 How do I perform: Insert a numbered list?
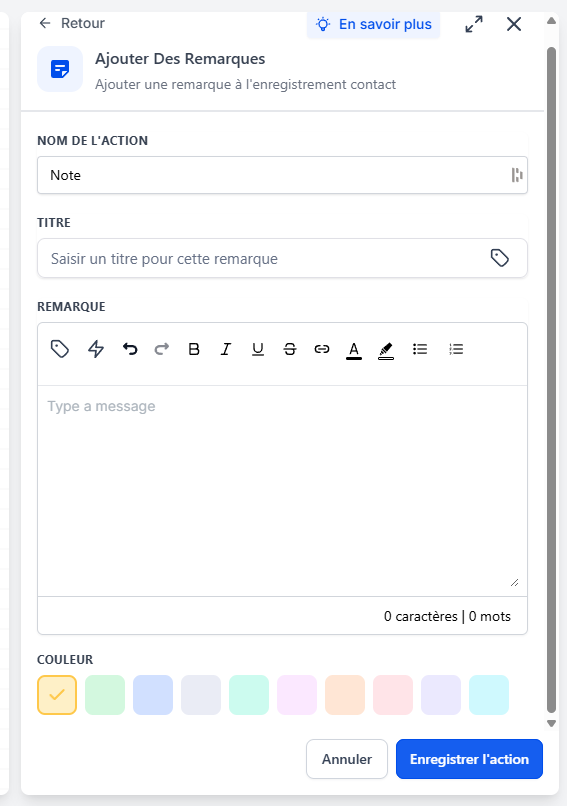pos(456,350)
